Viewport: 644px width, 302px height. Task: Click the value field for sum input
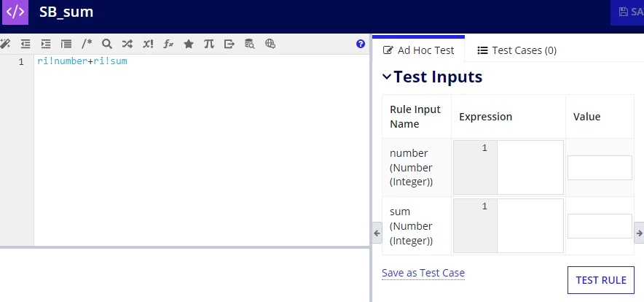[x=600, y=226]
